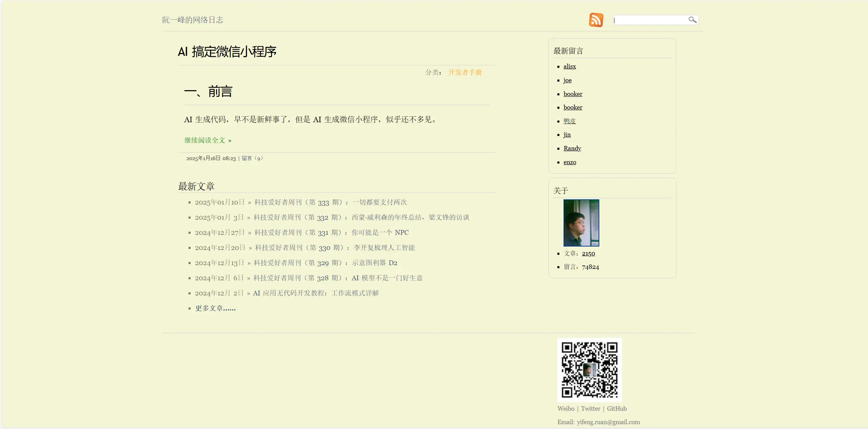
Task: Click the WeChat QR code image
Action: coord(589,370)
